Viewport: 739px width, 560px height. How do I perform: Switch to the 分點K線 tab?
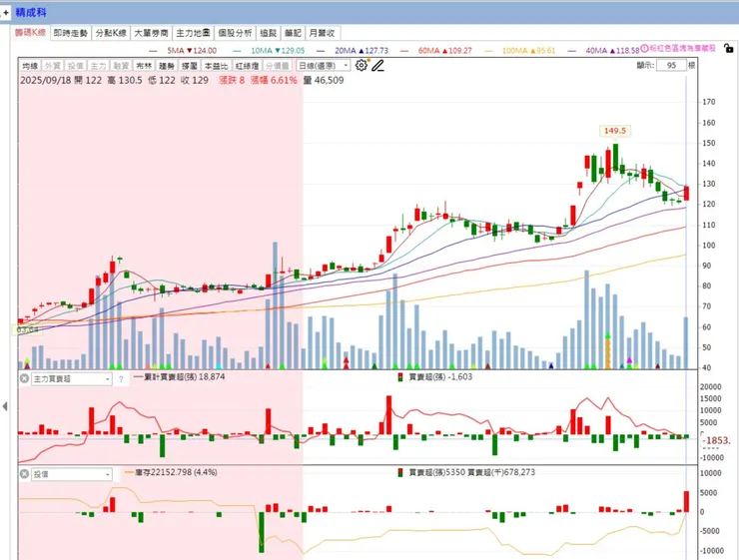[111, 33]
